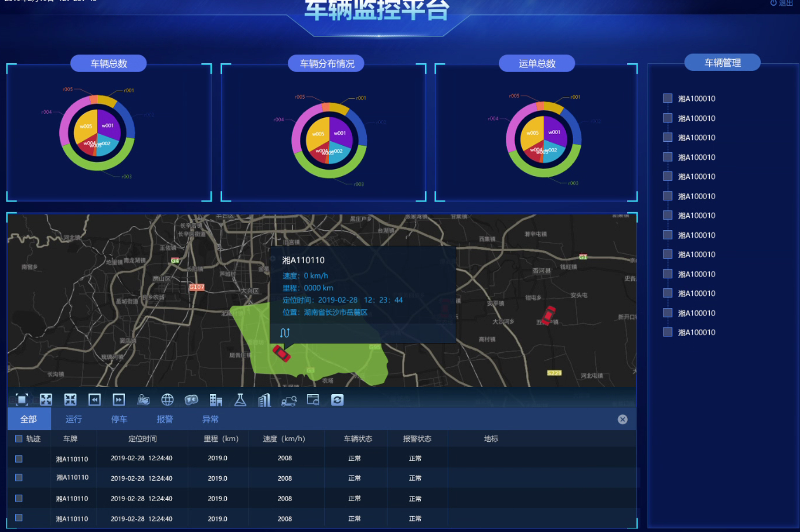The image size is (800, 532).
Task: Click the 车辆管理 header button
Action: point(722,63)
